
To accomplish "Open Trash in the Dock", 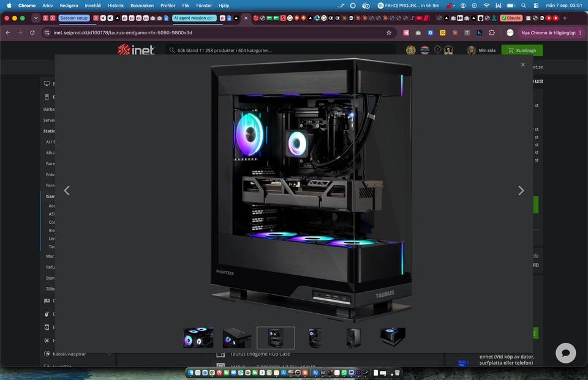I will coord(397,373).
